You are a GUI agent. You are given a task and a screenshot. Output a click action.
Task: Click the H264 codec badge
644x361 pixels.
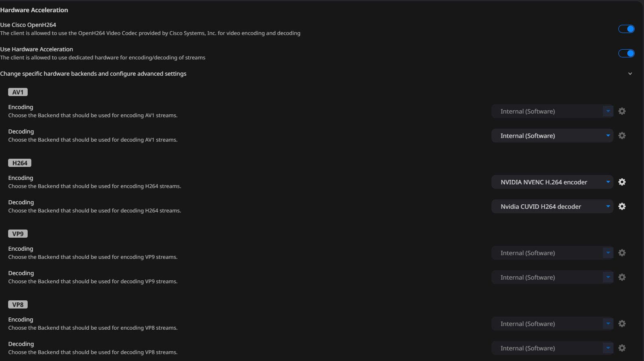pos(20,163)
